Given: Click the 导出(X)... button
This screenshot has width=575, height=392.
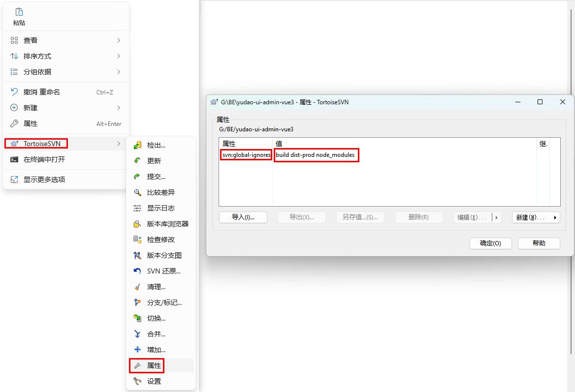Looking at the screenshot, I should [301, 217].
